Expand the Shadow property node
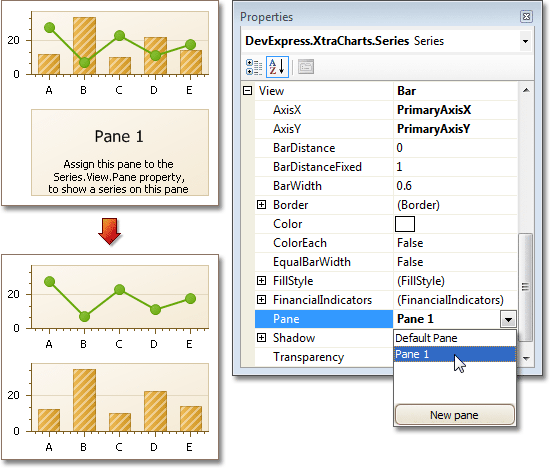The height and width of the screenshot is (468, 550). [261, 337]
